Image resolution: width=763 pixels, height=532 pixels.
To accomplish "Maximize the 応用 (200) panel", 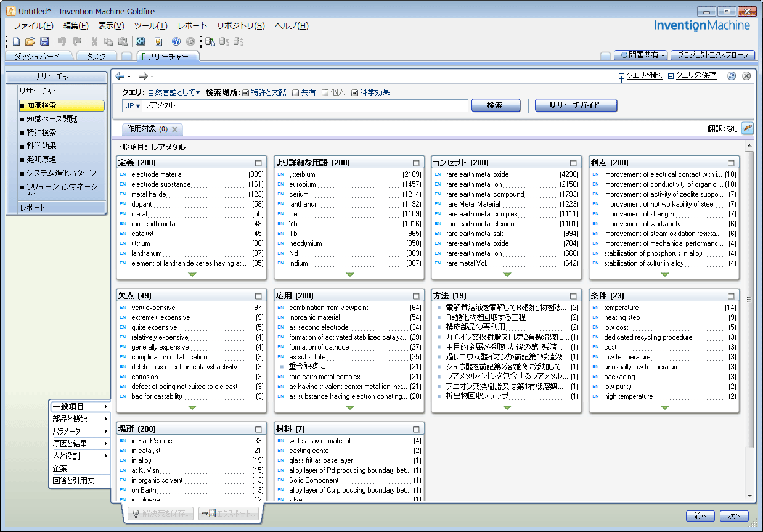I will 416,296.
